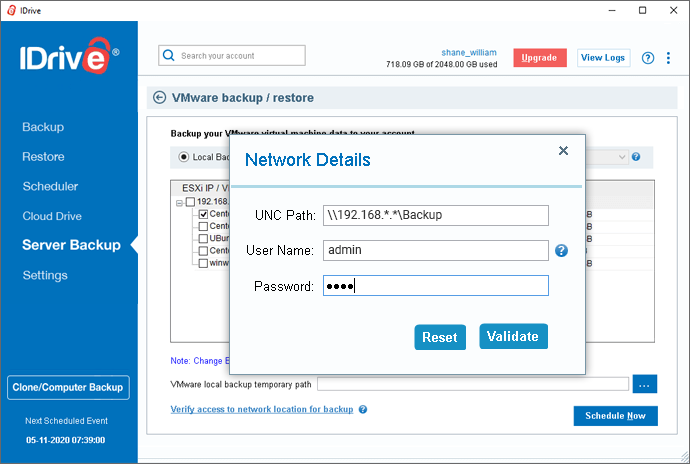Select the Local Backup radio button

pyautogui.click(x=184, y=157)
